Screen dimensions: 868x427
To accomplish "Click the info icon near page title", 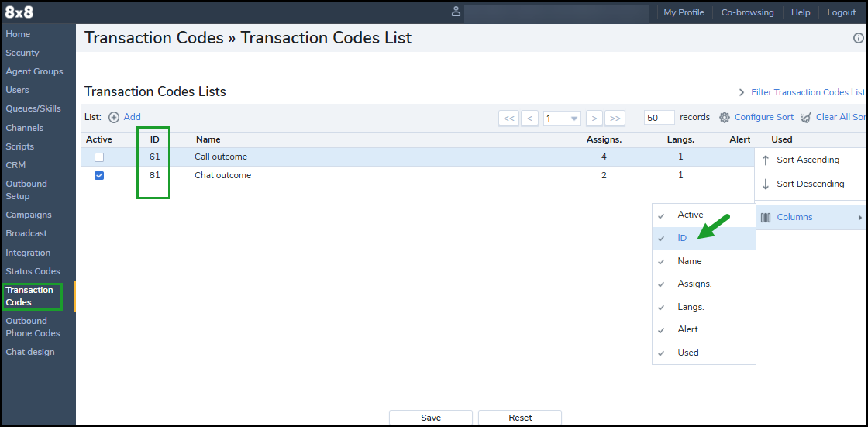I will pos(858,38).
